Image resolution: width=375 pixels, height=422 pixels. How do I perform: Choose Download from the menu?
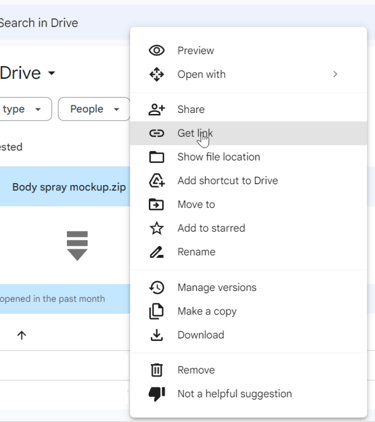(x=248, y=335)
